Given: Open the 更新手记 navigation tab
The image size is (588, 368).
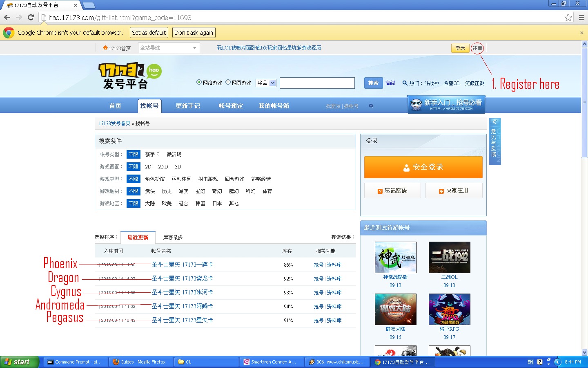Looking at the screenshot, I should [188, 106].
